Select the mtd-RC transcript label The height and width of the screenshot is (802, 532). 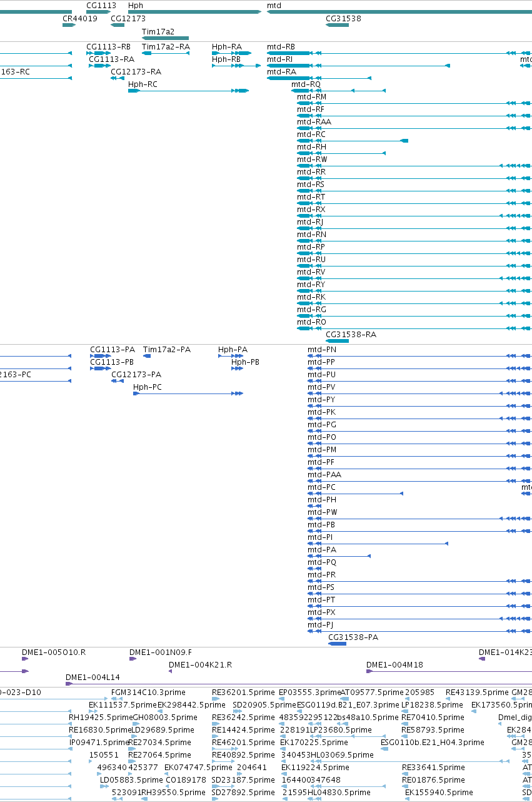click(x=311, y=135)
